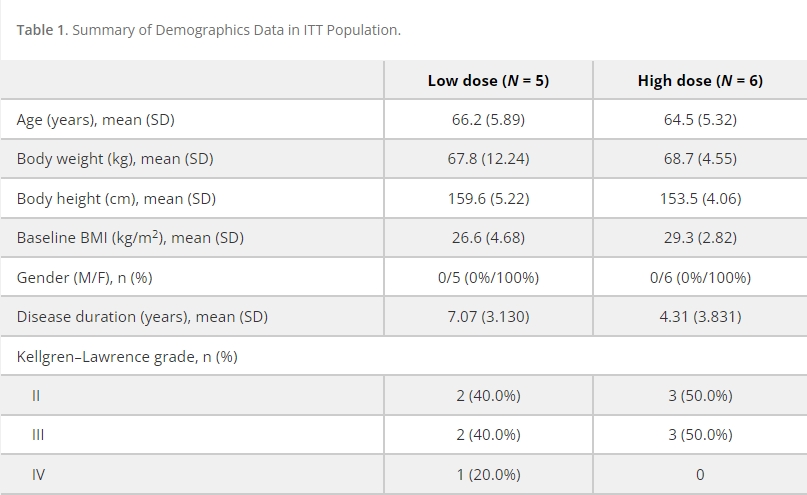Screen dimensions: 807x495
Task: Click the low dose gender value 0/5 (0%/100%)
Action: point(488,277)
